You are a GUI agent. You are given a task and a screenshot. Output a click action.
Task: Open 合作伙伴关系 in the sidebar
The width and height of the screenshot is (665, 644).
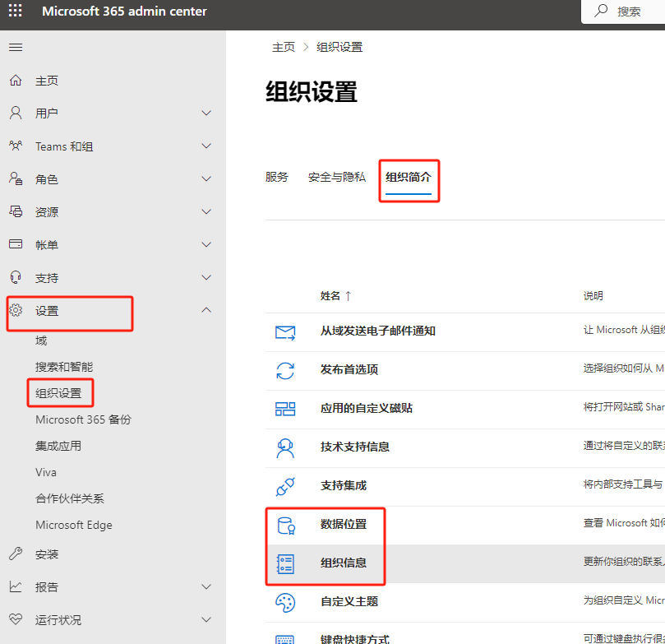70,498
